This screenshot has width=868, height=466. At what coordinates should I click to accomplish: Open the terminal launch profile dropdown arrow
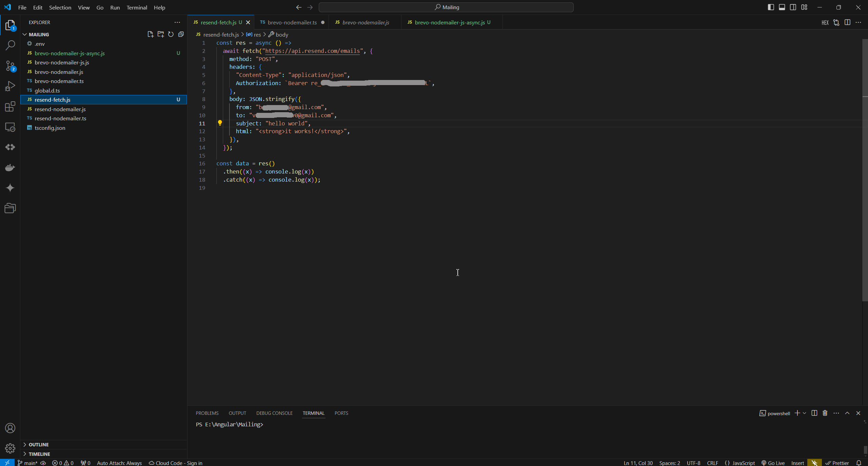click(804, 413)
